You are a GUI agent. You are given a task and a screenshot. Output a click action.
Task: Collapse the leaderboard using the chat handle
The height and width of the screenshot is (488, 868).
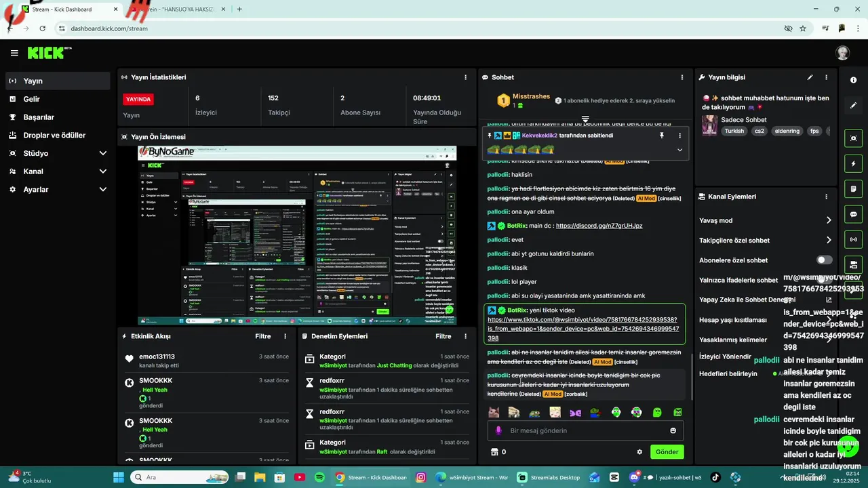pos(585,119)
